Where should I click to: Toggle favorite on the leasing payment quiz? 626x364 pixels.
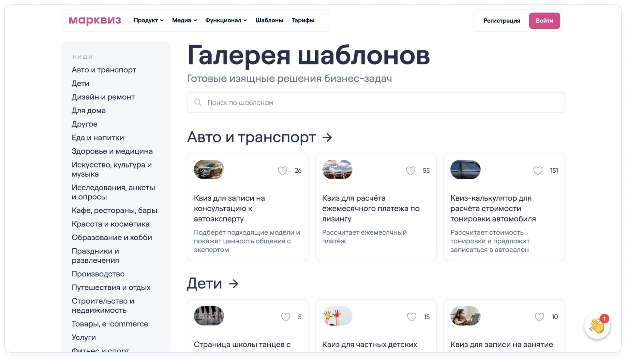[x=410, y=170]
